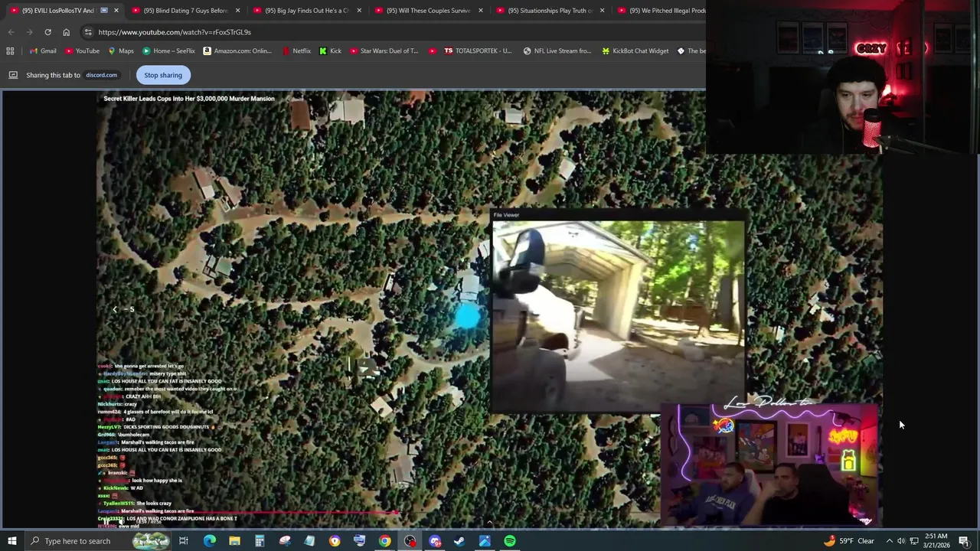Open the weather widget showing 59°F Clear
This screenshot has height=551, width=980.
pos(848,541)
